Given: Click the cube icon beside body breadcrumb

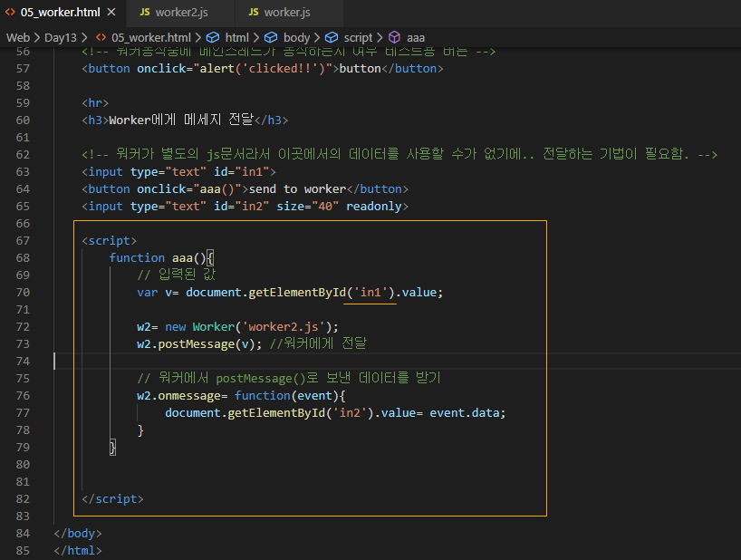Looking at the screenshot, I should (271, 37).
